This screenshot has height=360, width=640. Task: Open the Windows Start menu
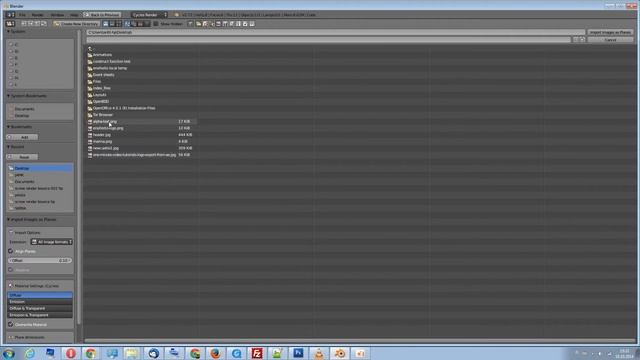9,353
